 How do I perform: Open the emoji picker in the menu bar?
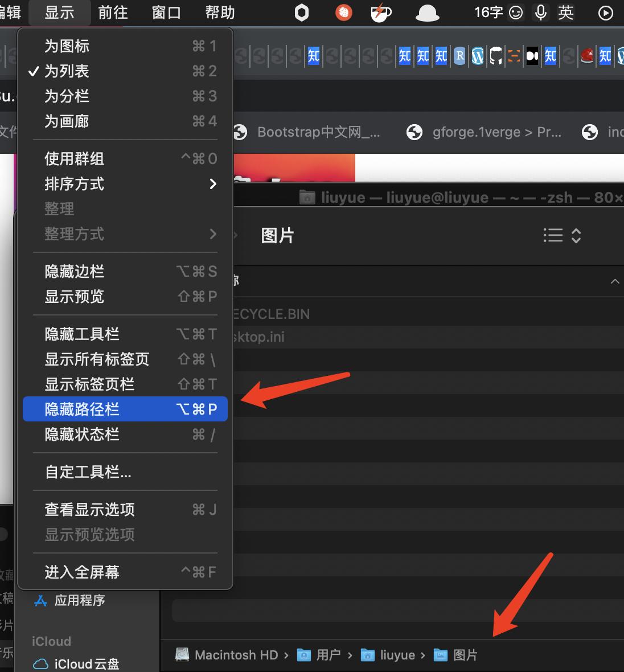pos(515,13)
